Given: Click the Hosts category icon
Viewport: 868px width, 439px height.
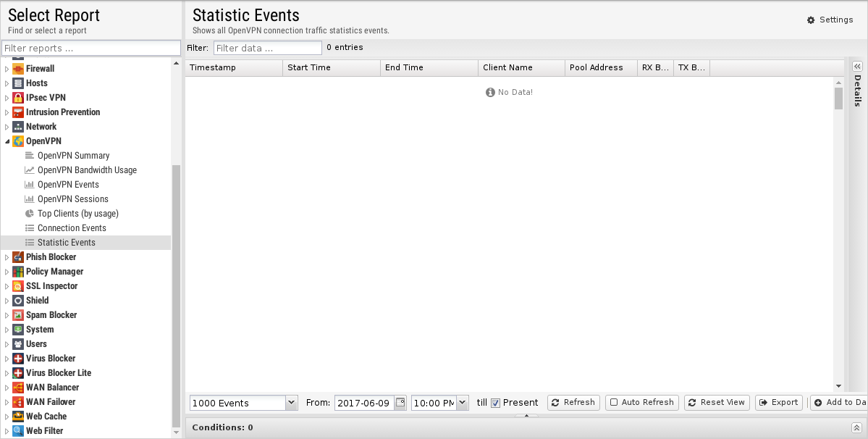Looking at the screenshot, I should [17, 83].
